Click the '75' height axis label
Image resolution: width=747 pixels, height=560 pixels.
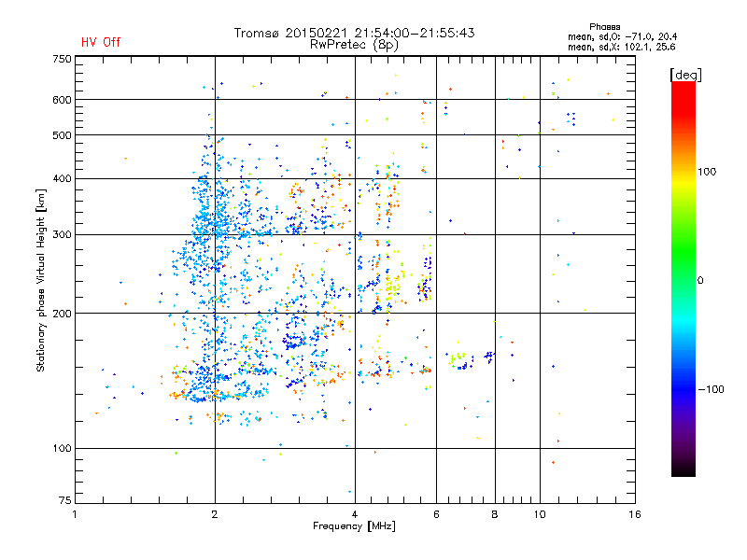(65, 500)
